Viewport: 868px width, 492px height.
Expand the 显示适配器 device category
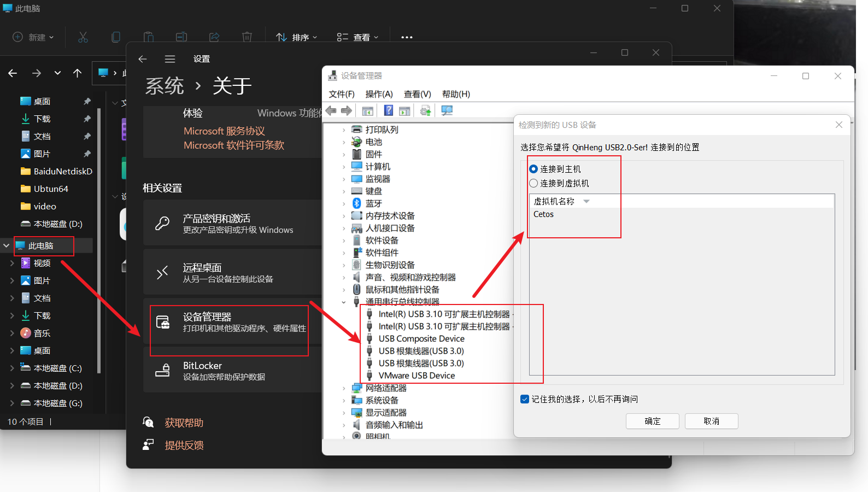pyautogui.click(x=344, y=413)
